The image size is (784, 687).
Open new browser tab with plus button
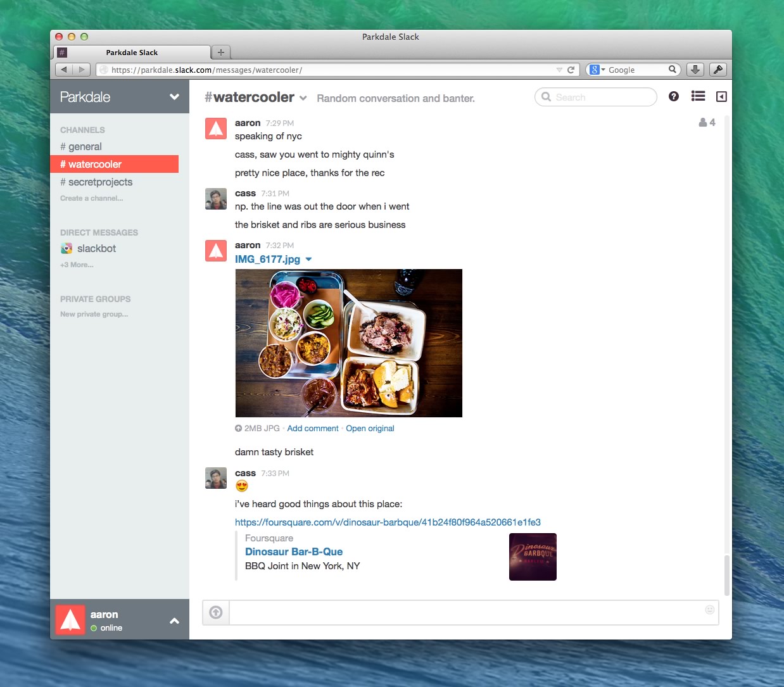[x=220, y=53]
